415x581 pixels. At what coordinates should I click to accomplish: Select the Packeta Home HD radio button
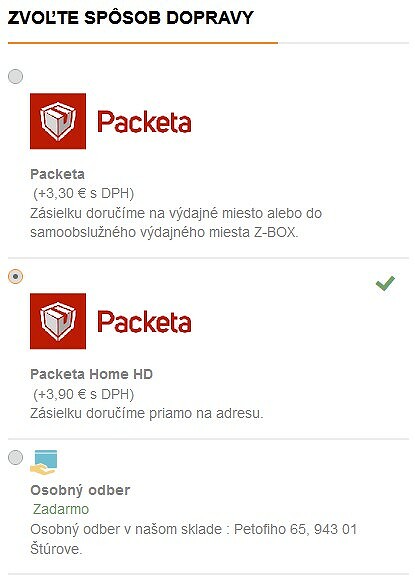(16, 276)
